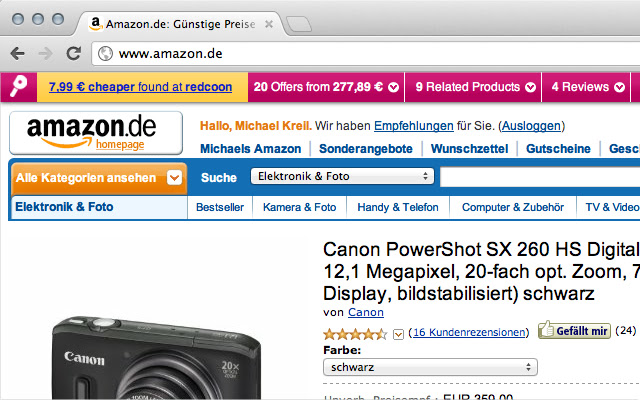
Task: Open the Canon brand link
Action: (366, 312)
